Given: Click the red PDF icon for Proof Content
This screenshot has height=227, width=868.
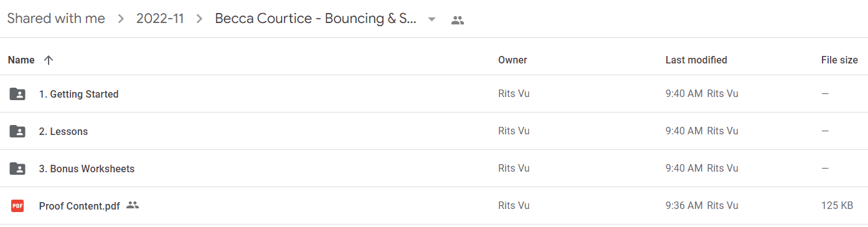Looking at the screenshot, I should (17, 206).
